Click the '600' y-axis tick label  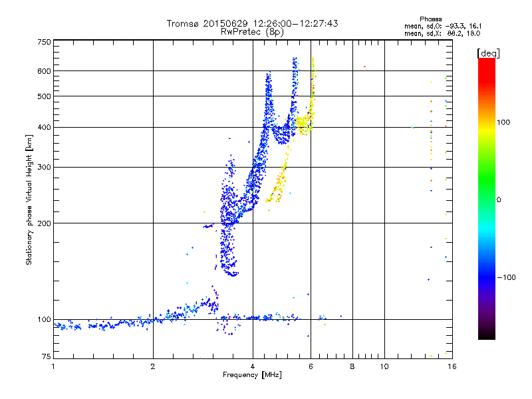(44, 71)
